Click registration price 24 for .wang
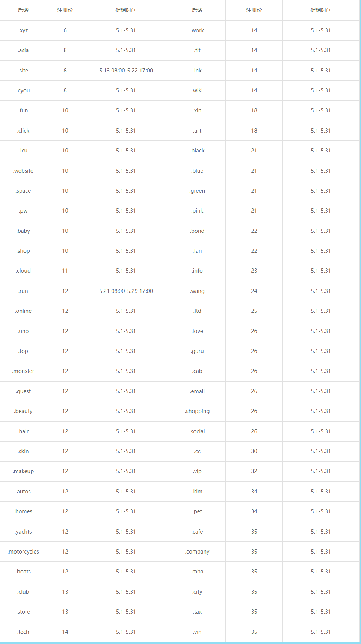The height and width of the screenshot is (644, 361). [x=254, y=291]
